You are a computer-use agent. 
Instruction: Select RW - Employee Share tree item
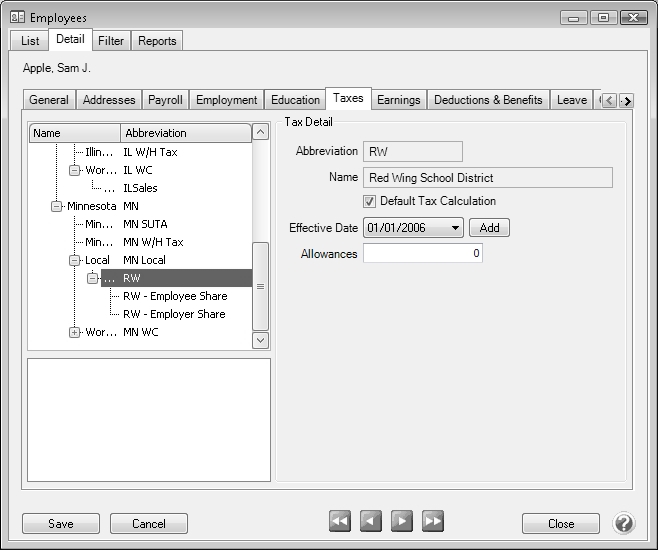click(174, 296)
